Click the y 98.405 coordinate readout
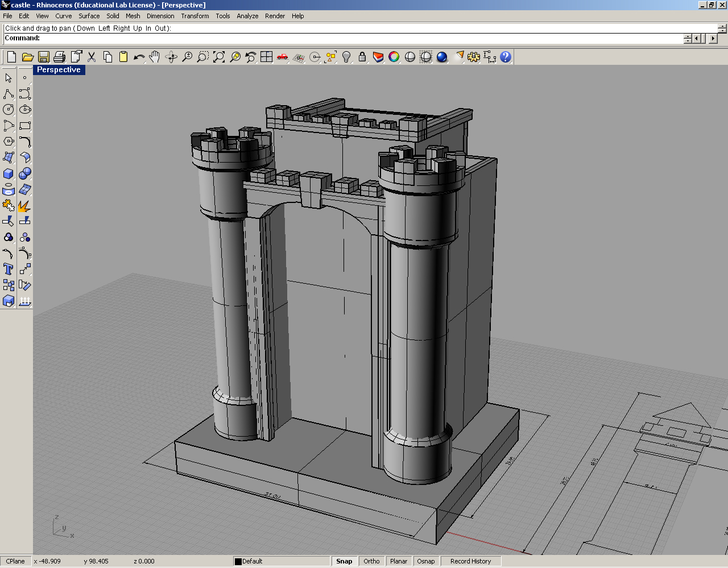728x568 pixels. point(96,561)
